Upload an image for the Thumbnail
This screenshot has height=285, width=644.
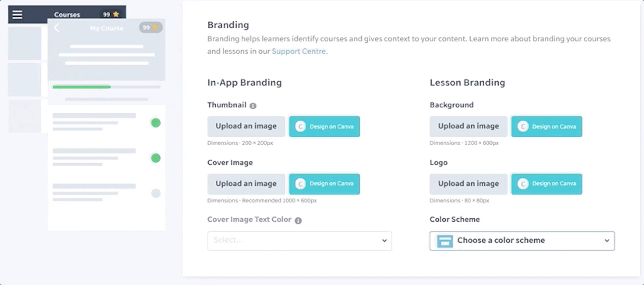coord(246,126)
